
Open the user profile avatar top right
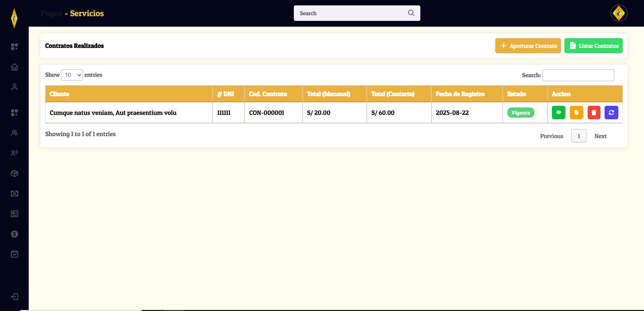619,13
